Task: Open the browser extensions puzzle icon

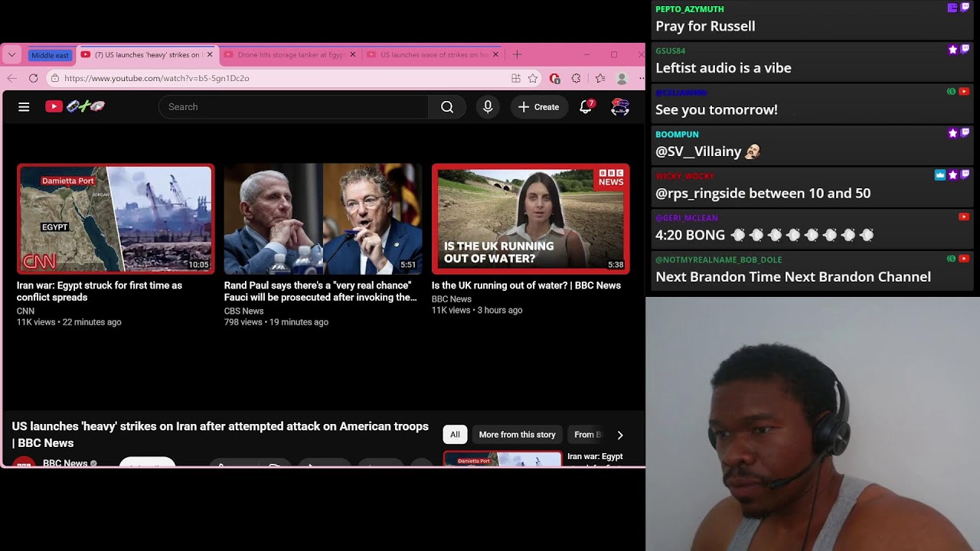Action: [x=577, y=78]
